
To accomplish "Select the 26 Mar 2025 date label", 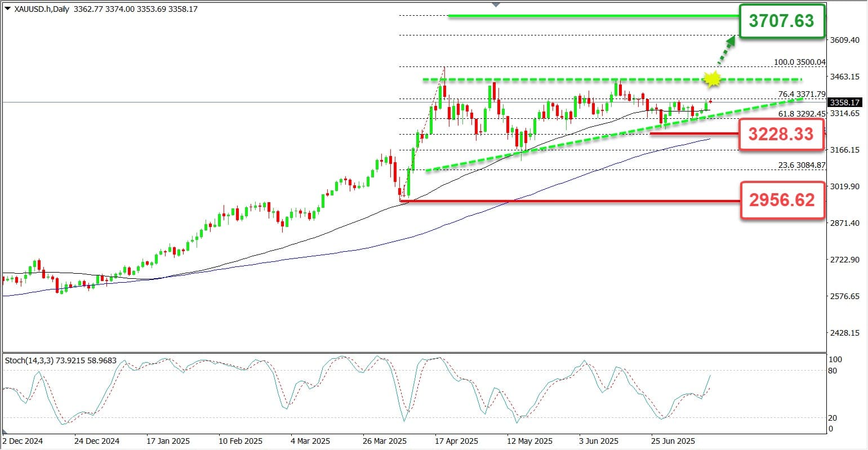I will [x=385, y=441].
